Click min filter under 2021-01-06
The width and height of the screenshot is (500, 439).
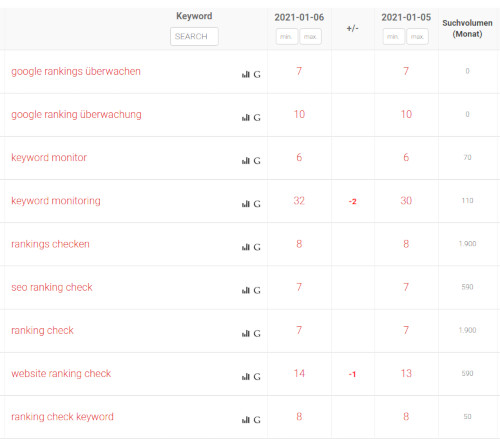[287, 36]
